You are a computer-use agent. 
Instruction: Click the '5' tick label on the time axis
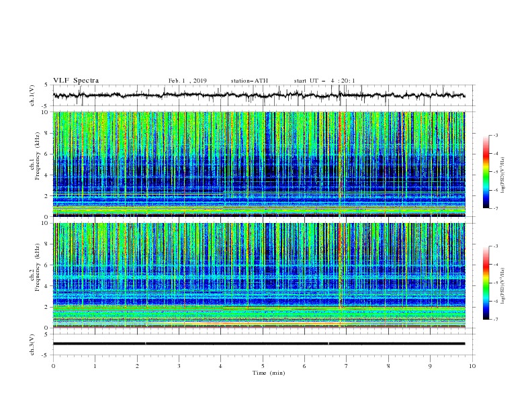click(x=263, y=366)
